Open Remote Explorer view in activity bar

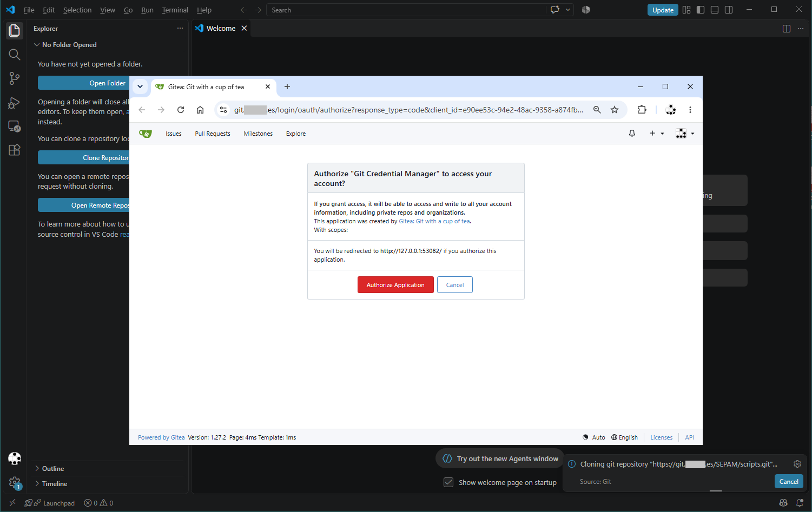tap(15, 127)
